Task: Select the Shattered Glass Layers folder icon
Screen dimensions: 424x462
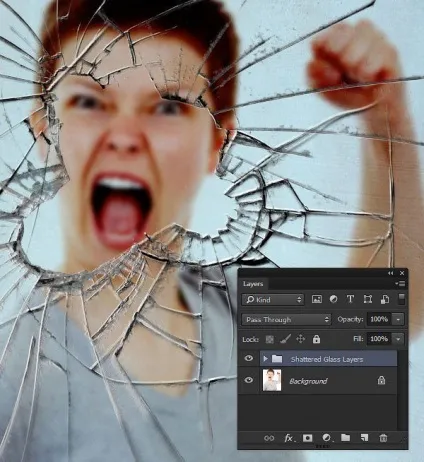Action: click(277, 359)
